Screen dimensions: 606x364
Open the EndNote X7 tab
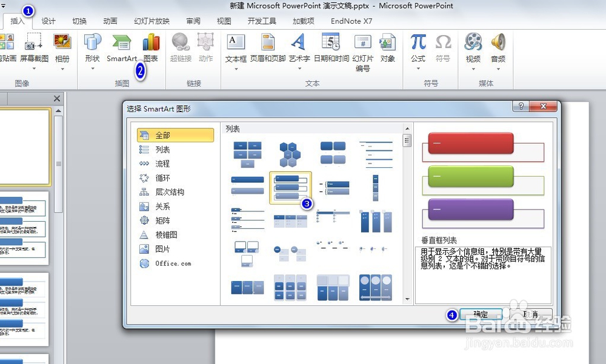[x=351, y=21]
